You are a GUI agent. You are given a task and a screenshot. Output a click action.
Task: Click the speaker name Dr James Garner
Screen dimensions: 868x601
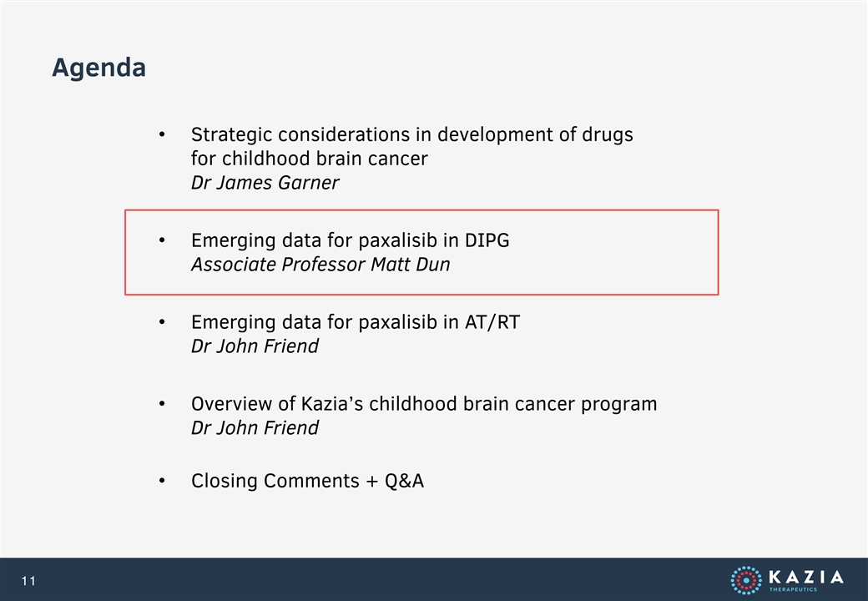tap(265, 183)
